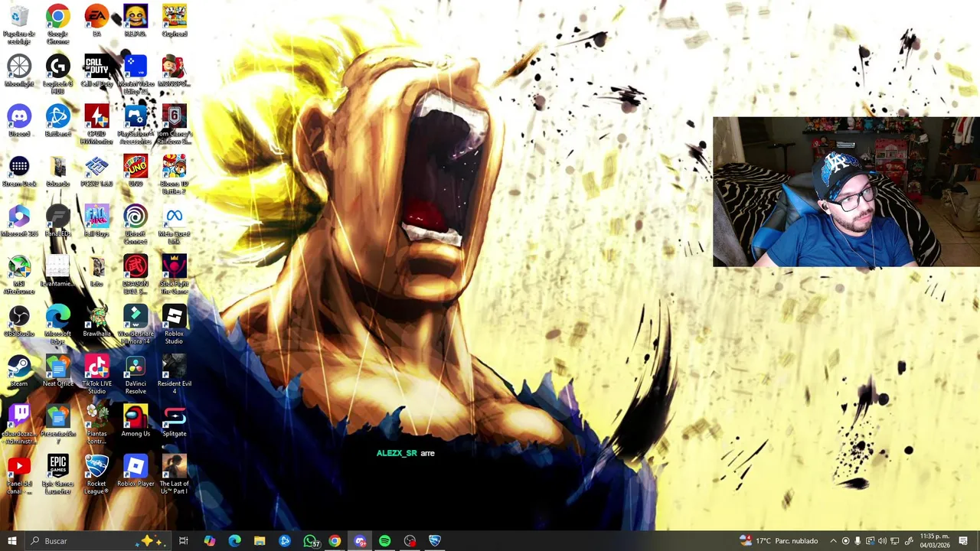Open the notification center icon
This screenshot has height=551, width=980.
click(x=964, y=541)
